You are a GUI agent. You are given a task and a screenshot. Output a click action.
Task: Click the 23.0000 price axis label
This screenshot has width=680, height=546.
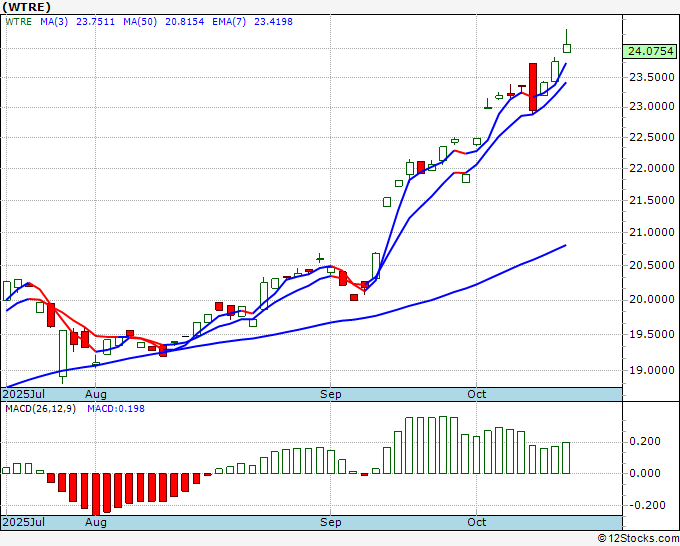652,107
